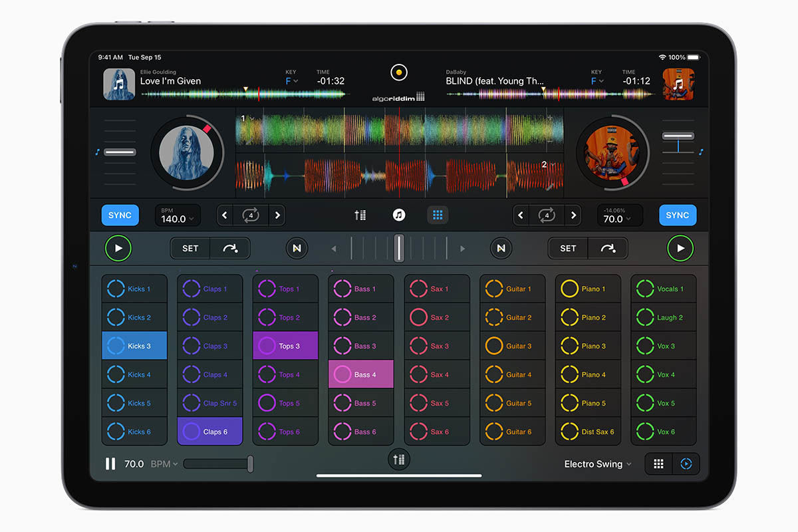Trigger the Vox 6 pad
Screen dimensions: 798x532
(x=664, y=432)
